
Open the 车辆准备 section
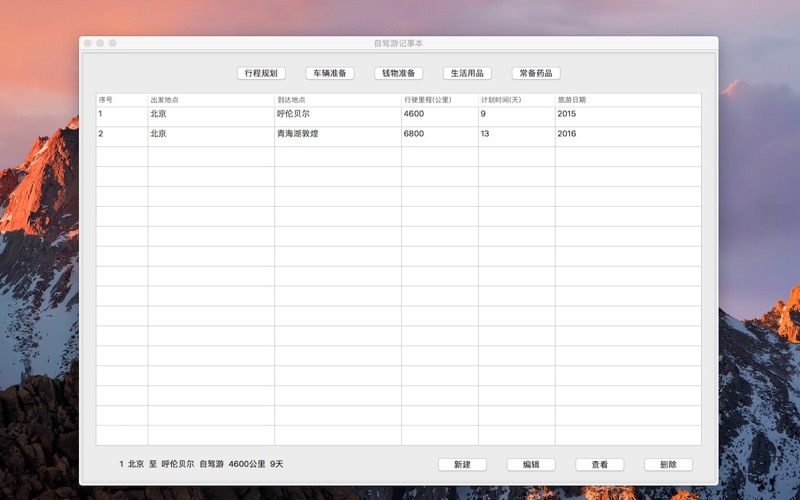[x=330, y=73]
